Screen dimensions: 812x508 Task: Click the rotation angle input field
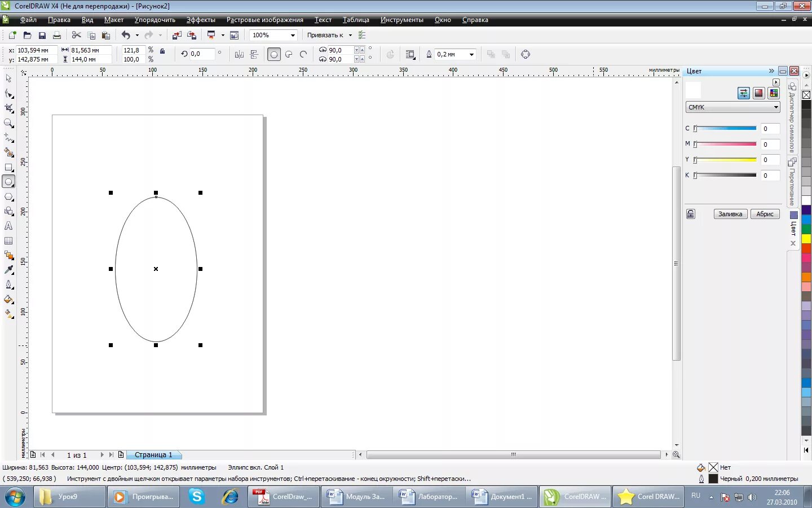tap(202, 54)
